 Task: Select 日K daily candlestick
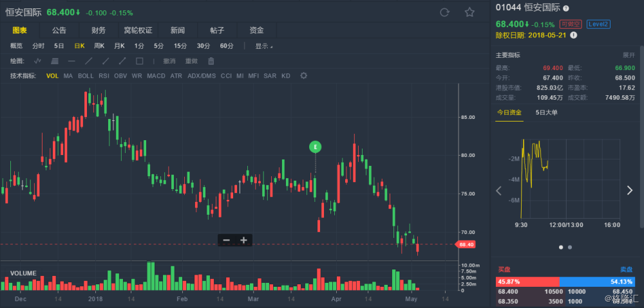click(x=79, y=46)
